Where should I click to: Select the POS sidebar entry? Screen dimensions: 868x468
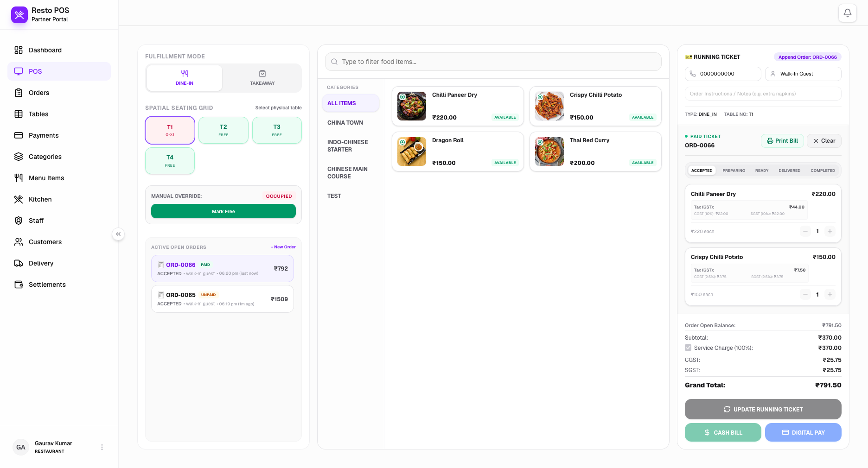pyautogui.click(x=59, y=71)
